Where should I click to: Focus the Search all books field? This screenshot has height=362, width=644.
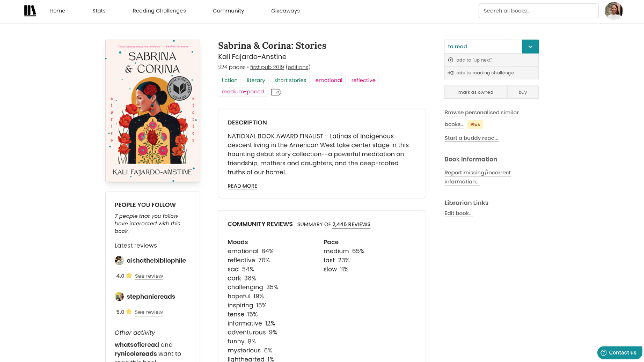pyautogui.click(x=538, y=11)
